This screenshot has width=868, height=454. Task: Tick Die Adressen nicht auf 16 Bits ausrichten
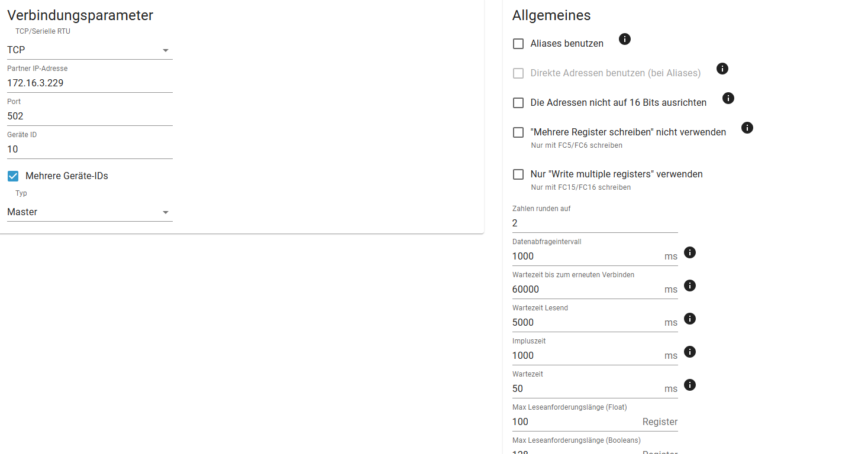click(x=518, y=103)
